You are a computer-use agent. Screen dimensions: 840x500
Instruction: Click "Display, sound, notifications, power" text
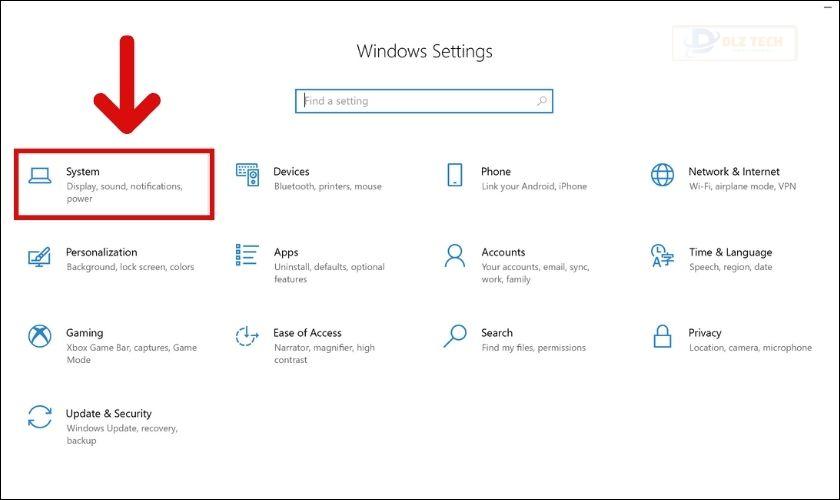124,192
